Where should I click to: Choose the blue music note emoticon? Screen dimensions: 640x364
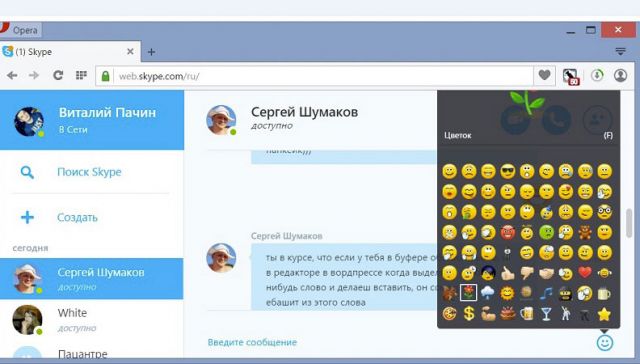click(546, 293)
